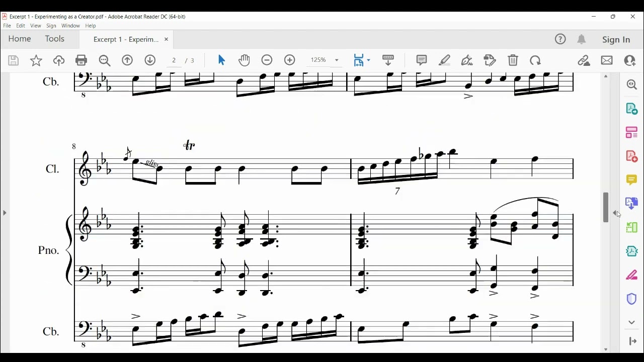Open the Window menu
This screenshot has width=644, height=362.
tap(70, 26)
